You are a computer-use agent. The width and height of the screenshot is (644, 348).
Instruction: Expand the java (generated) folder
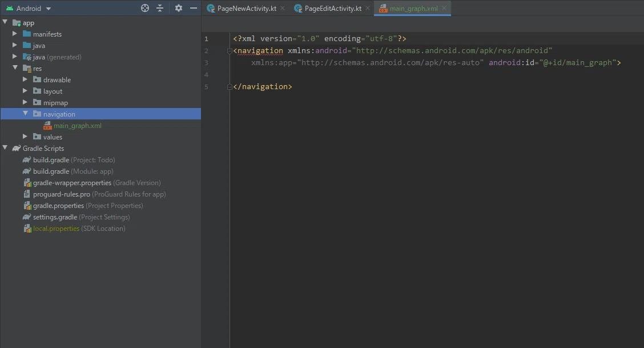[x=15, y=57]
